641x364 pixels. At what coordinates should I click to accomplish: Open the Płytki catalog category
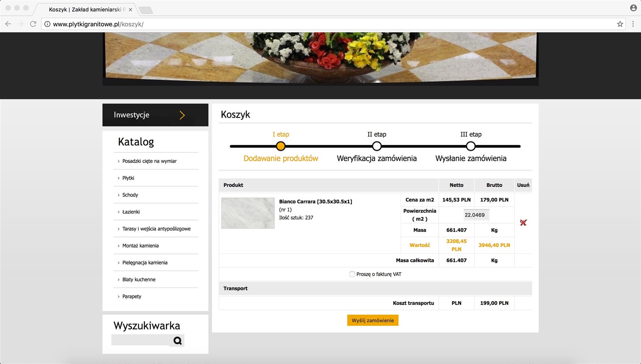coord(128,178)
